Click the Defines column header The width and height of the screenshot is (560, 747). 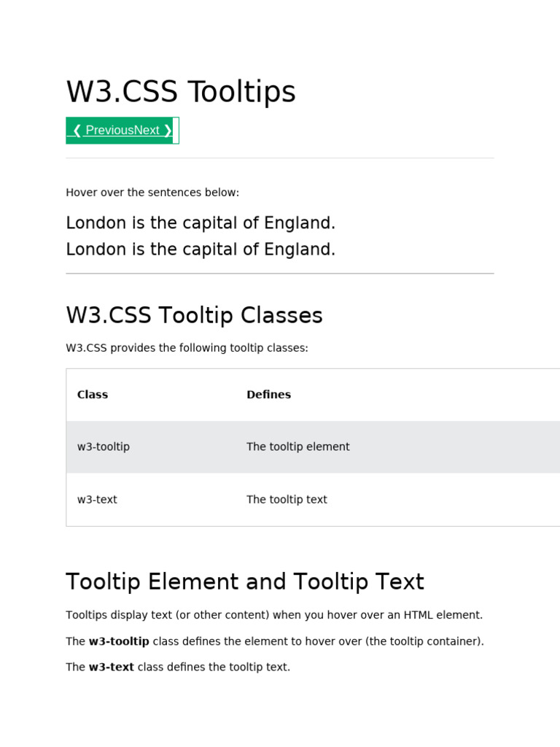click(268, 395)
